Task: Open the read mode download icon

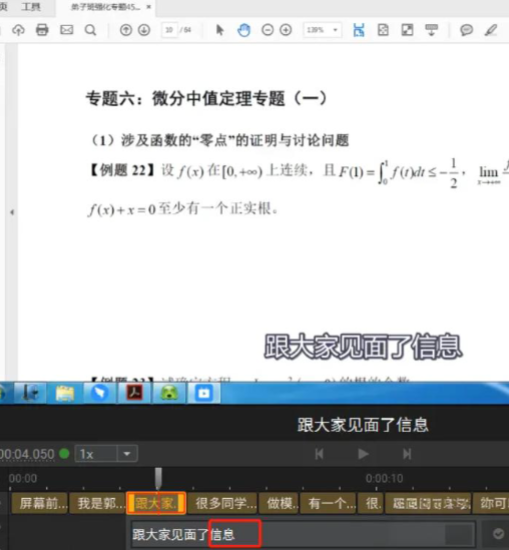Action: click(431, 30)
